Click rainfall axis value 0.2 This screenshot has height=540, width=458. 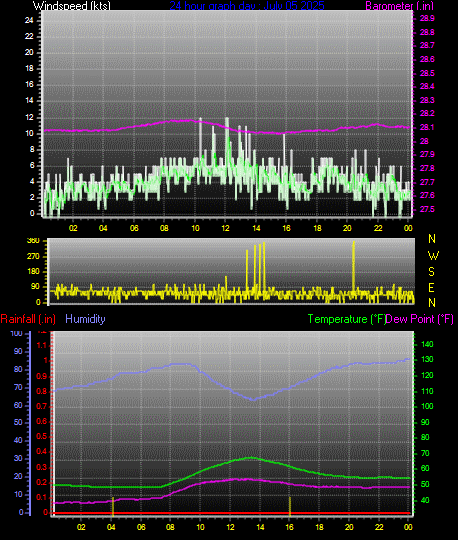[x=42, y=482]
